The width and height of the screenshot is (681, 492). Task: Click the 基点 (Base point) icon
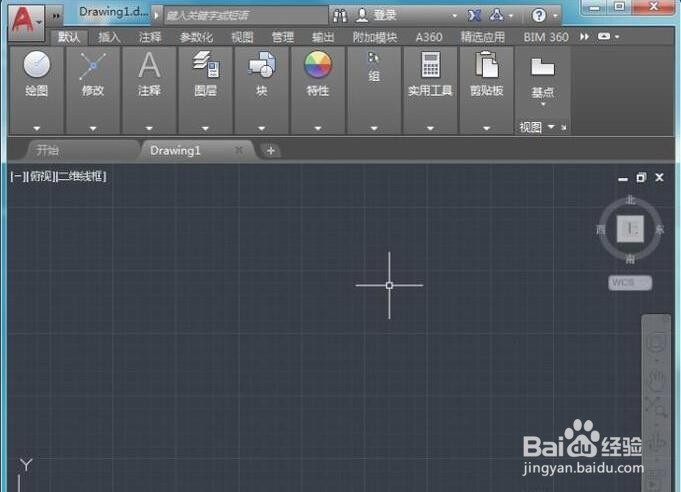point(542,67)
